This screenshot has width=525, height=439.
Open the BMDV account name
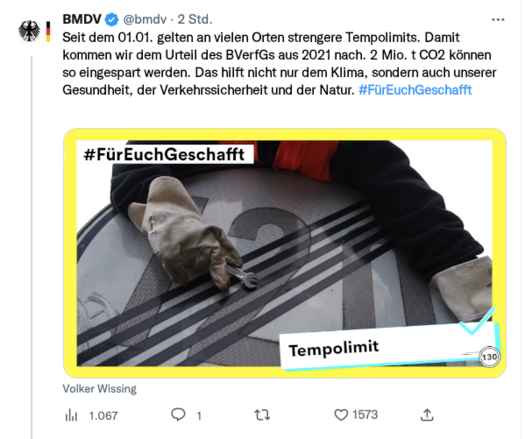coord(82,19)
